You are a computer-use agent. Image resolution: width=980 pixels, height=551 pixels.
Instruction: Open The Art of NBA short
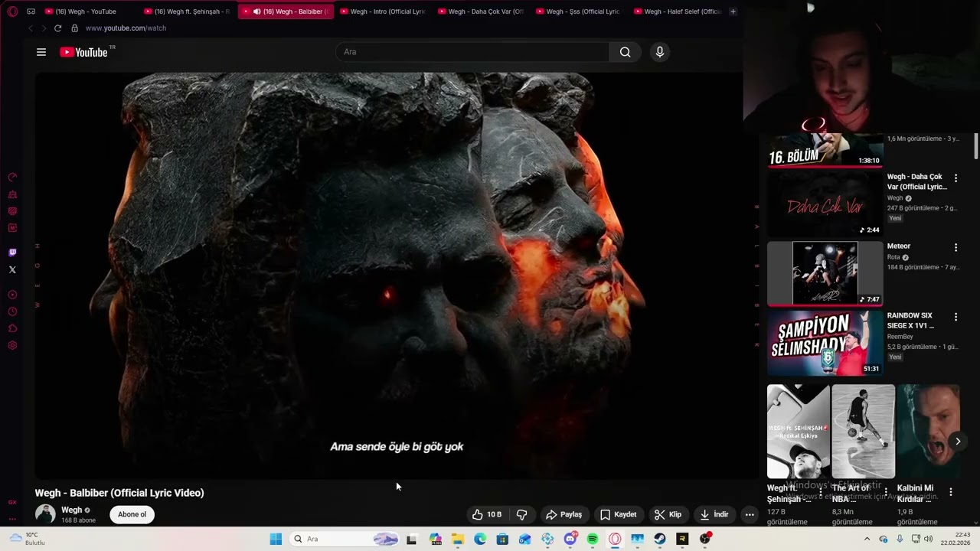[x=863, y=432]
